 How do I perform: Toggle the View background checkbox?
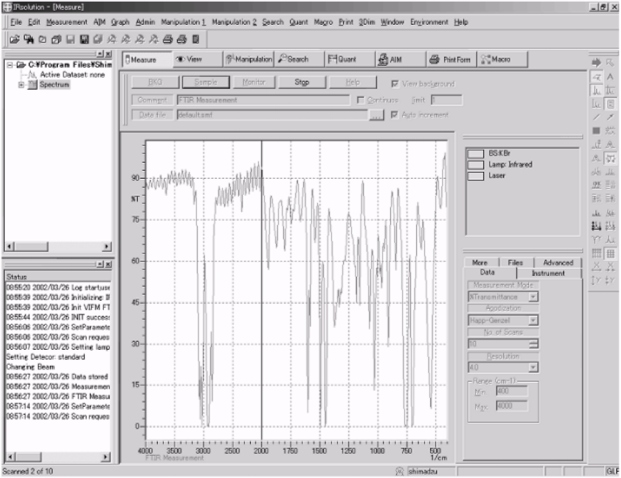[394, 84]
